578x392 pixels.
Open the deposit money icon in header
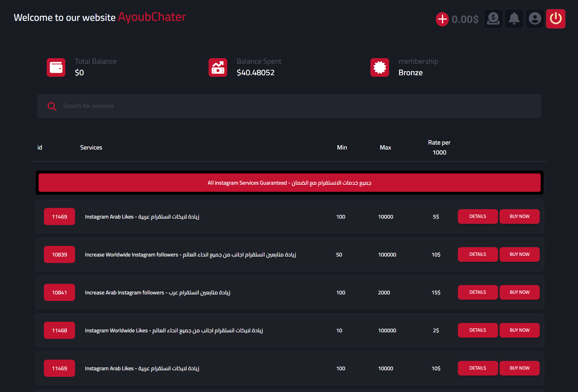click(x=493, y=19)
